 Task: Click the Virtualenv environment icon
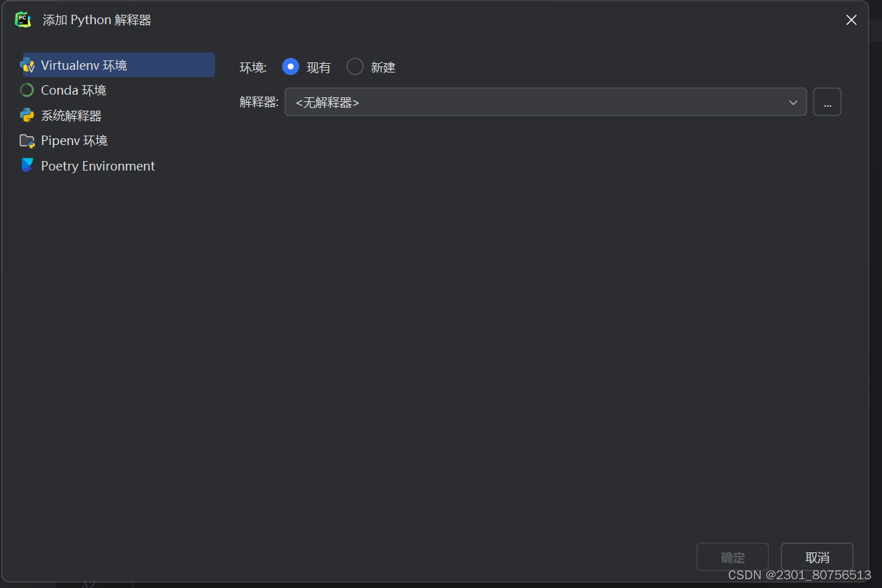[27, 65]
